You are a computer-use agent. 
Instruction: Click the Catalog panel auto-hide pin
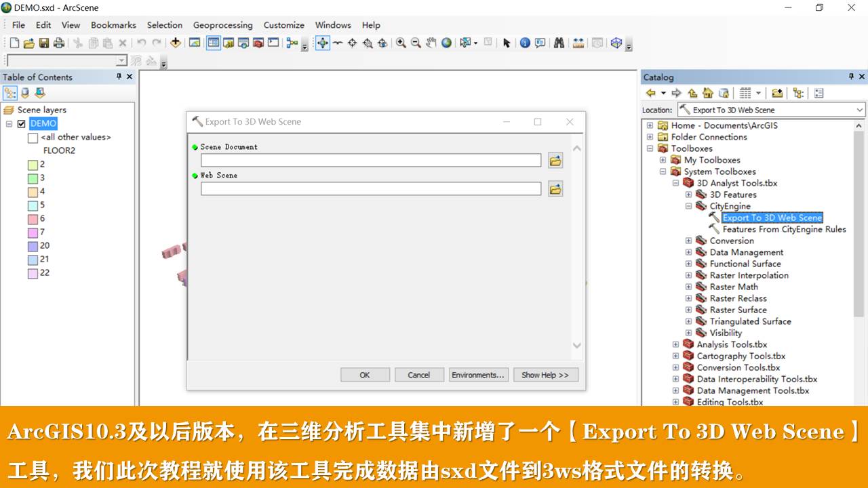pyautogui.click(x=851, y=77)
